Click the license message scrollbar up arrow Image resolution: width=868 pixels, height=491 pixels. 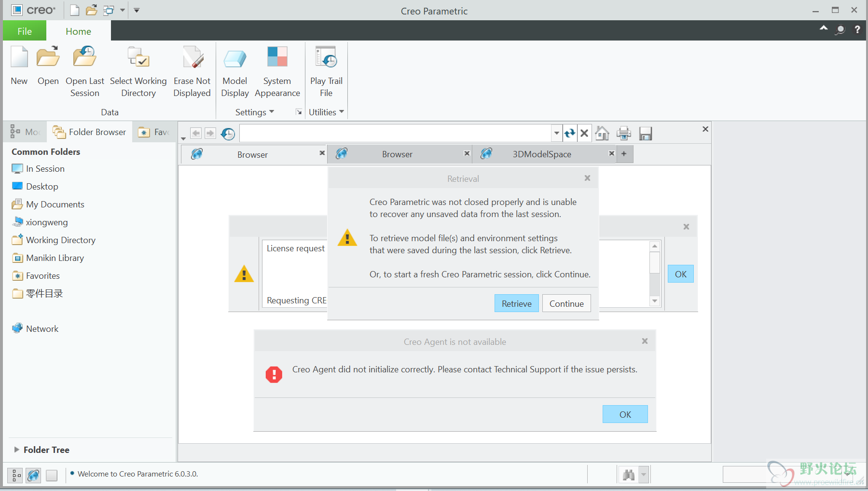click(655, 246)
